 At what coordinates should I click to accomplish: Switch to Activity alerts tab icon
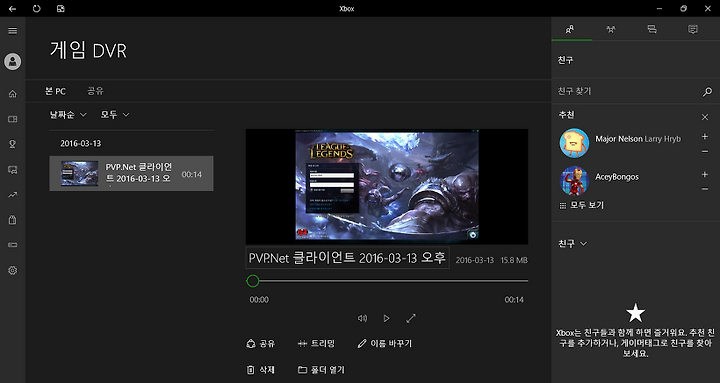(x=692, y=29)
